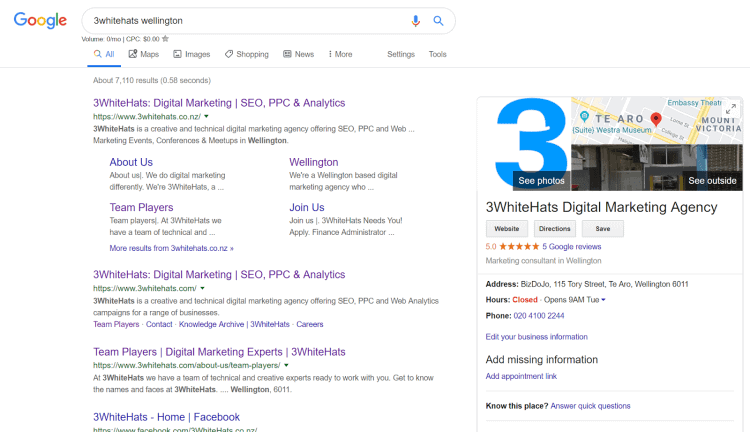Click the Website button in business panel
750x432 pixels.
click(x=507, y=228)
